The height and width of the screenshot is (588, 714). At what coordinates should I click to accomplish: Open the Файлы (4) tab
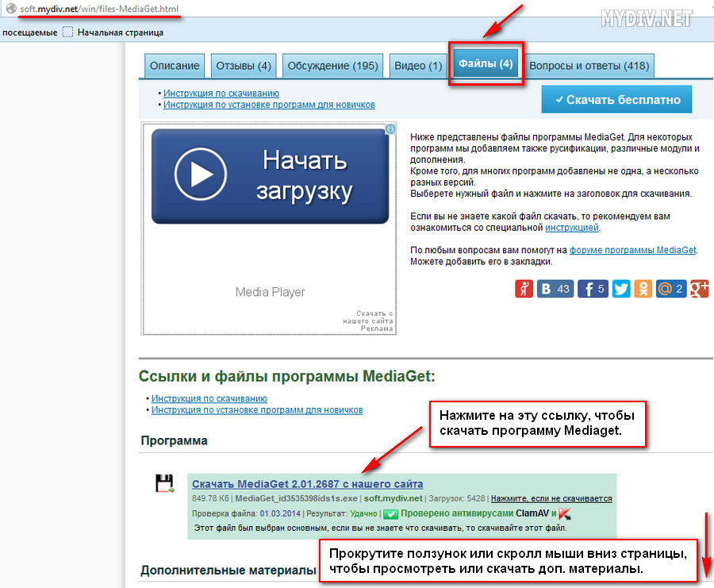pos(486,63)
